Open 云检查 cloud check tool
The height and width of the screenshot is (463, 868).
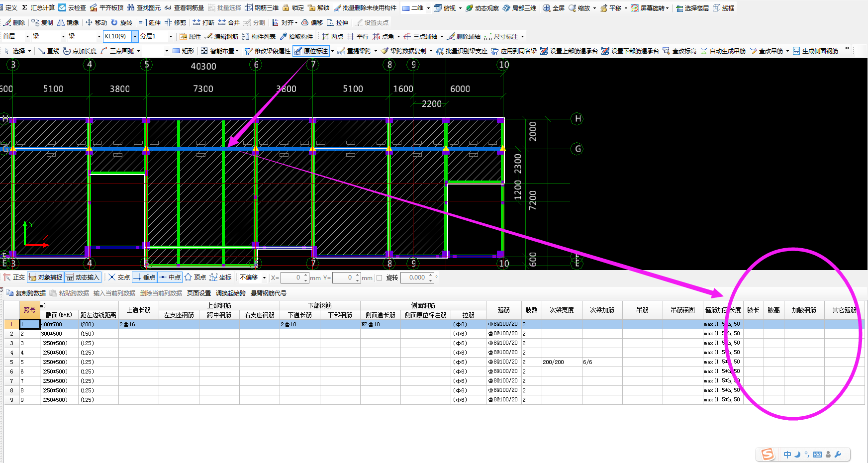(x=72, y=8)
